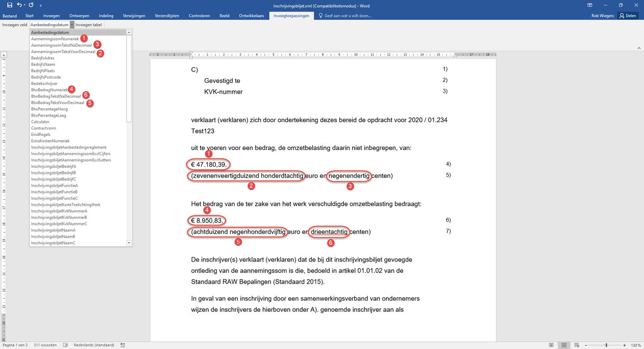
Task: Click the macro recording icon in status bar
Action: pyautogui.click(x=123, y=345)
